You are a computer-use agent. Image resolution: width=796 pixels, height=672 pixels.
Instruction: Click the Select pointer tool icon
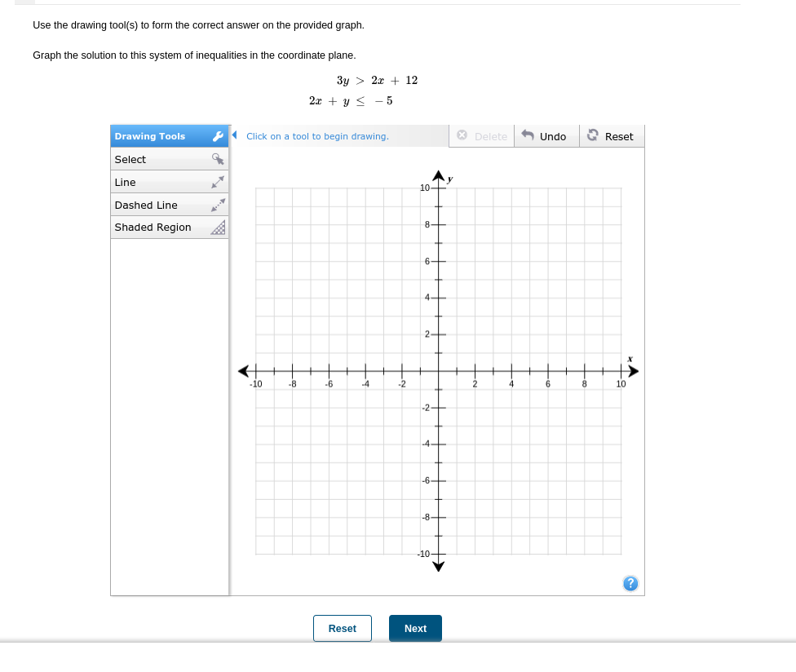point(218,158)
